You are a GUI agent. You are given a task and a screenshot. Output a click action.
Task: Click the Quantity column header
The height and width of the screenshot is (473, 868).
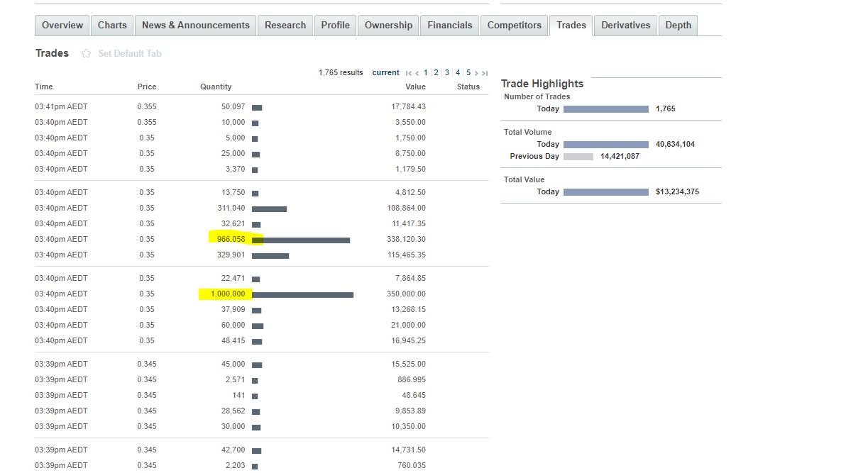[216, 87]
